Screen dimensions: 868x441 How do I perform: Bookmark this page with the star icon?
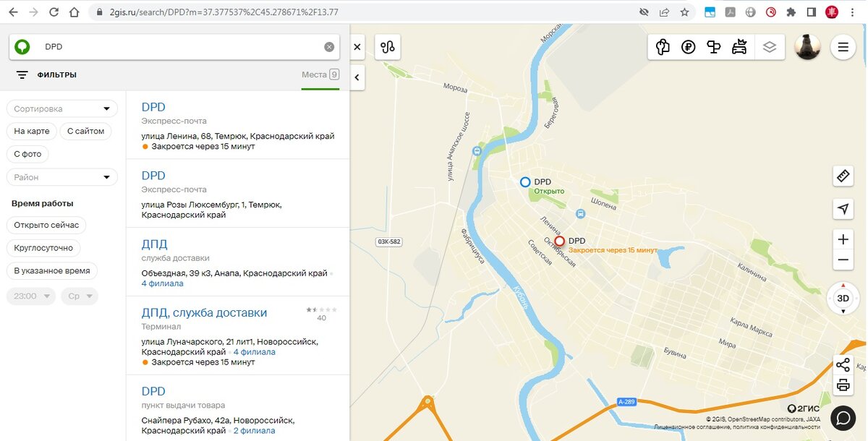(x=684, y=12)
